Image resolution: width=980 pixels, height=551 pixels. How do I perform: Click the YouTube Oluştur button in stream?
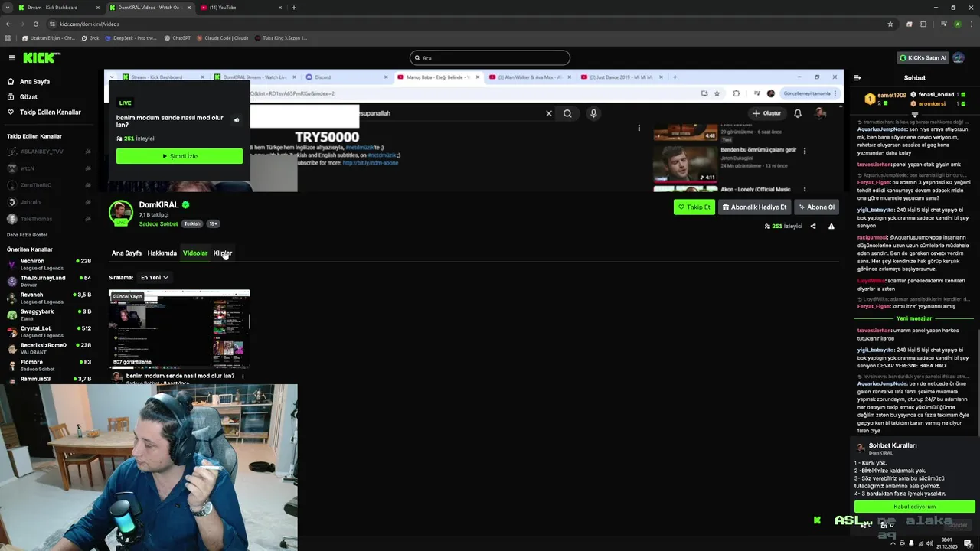point(767,113)
